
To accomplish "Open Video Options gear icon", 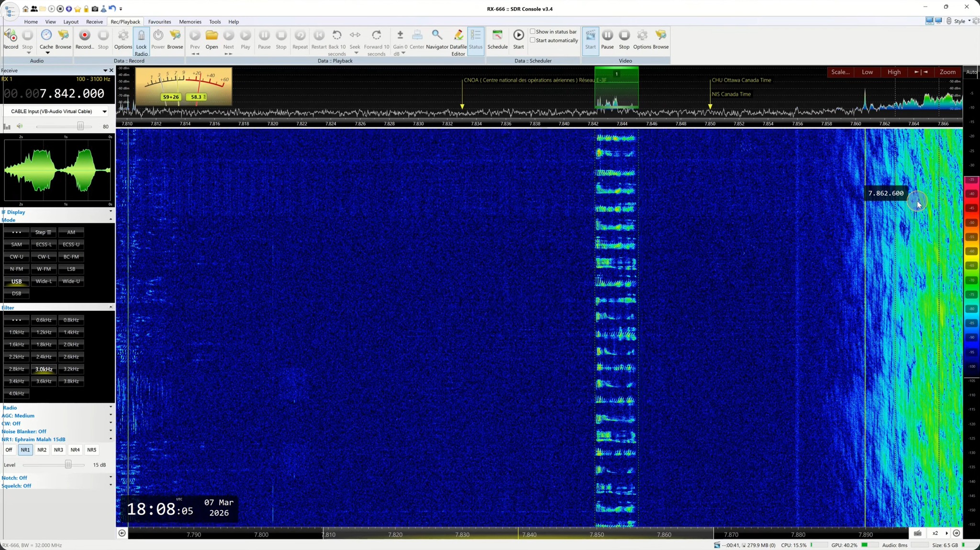I will click(642, 35).
